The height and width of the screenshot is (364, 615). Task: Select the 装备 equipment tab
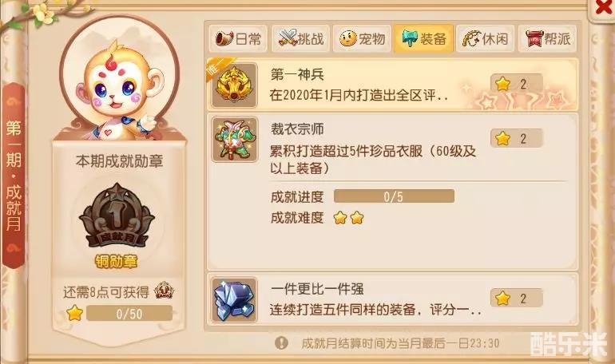(x=424, y=38)
